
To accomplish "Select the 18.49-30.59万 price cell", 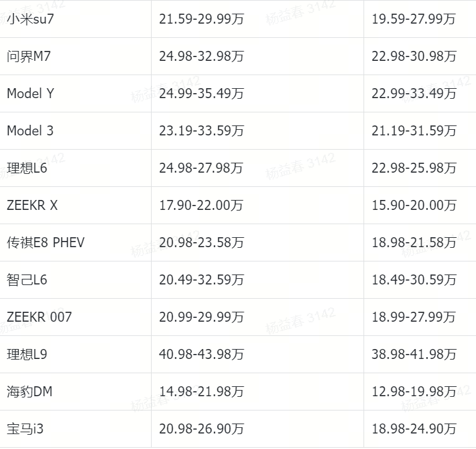I will (x=414, y=280).
